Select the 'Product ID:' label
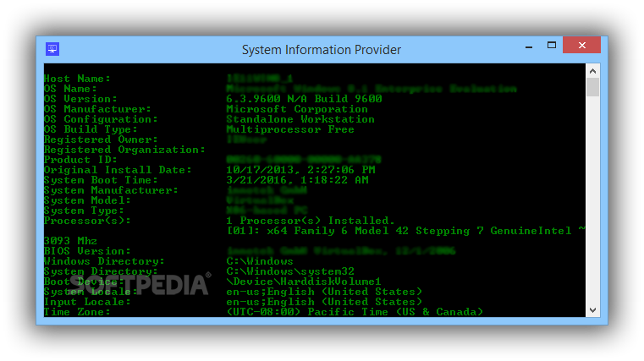 pos(80,160)
